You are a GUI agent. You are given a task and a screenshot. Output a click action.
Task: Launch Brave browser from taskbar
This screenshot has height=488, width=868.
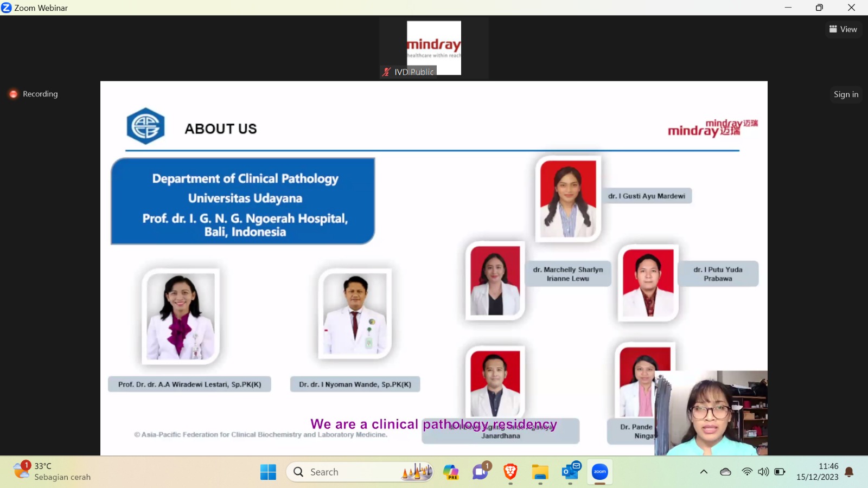pos(510,472)
